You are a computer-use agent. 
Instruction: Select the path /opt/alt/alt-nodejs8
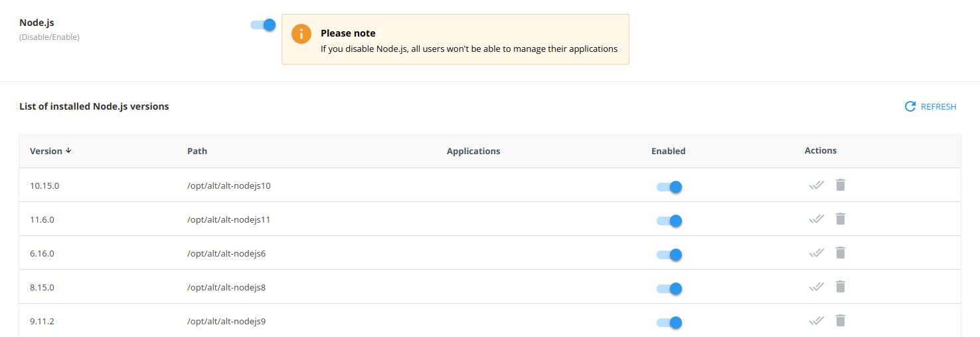click(226, 287)
